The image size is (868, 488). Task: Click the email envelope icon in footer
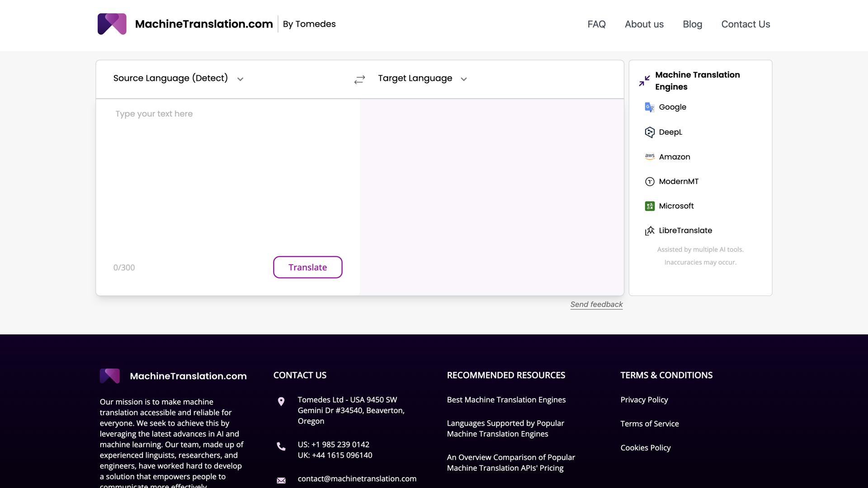281,480
